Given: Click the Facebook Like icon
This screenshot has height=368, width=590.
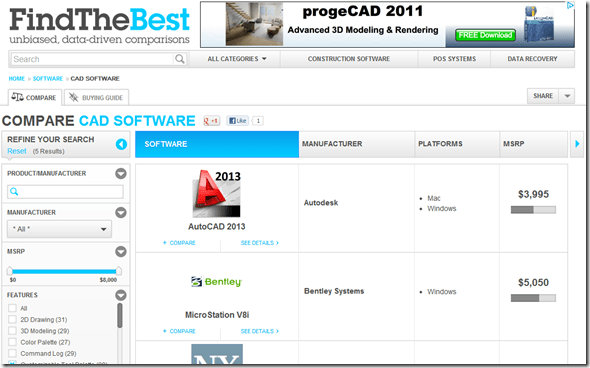Looking at the screenshot, I should coord(237,121).
